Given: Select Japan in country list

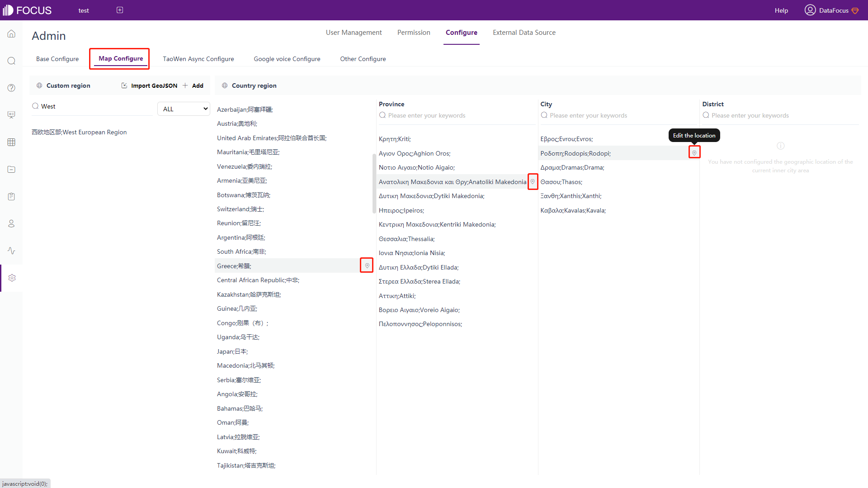Looking at the screenshot, I should coord(232,351).
